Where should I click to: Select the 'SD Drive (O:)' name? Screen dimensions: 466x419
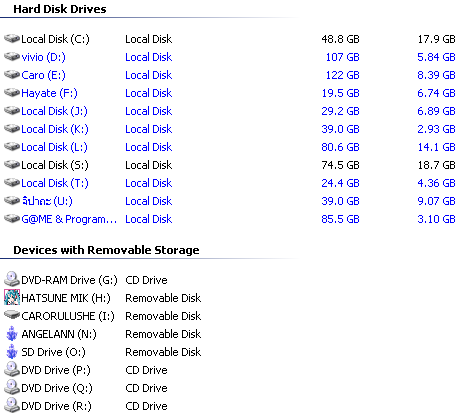point(53,352)
